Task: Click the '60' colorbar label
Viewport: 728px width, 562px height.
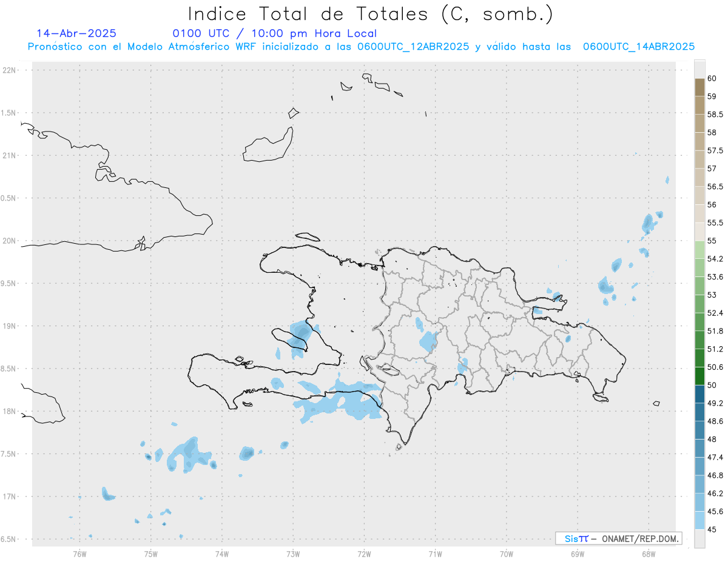Action: pos(712,78)
